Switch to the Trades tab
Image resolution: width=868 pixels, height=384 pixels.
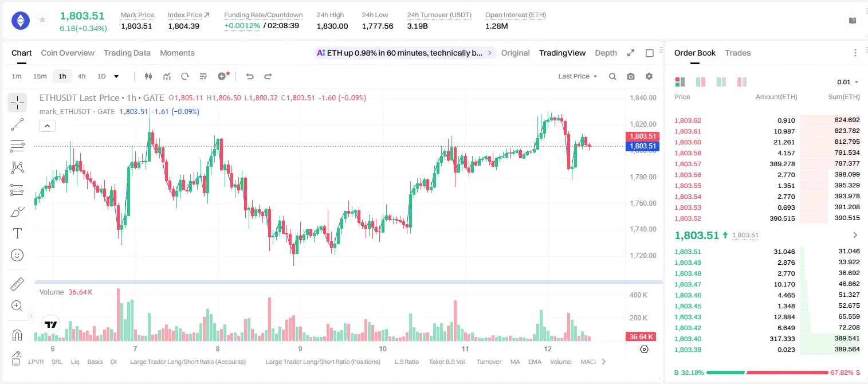[x=737, y=53]
